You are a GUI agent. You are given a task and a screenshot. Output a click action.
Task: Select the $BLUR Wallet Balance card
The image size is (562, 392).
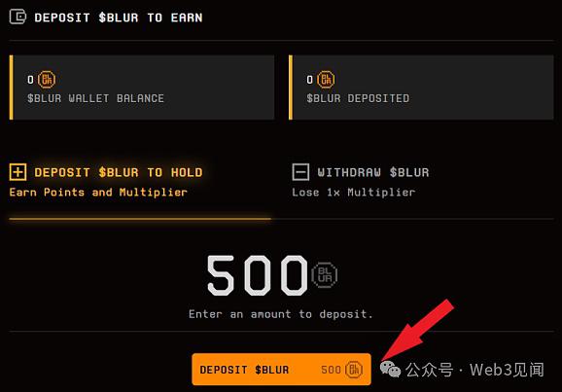(x=142, y=88)
